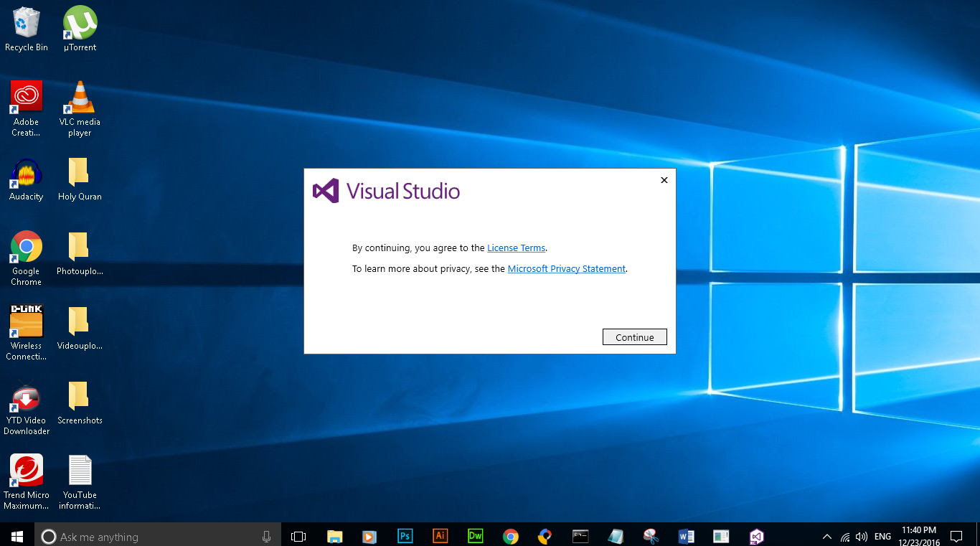Open the volume control tray icon
Image resolution: width=980 pixels, height=546 pixels.
click(862, 537)
